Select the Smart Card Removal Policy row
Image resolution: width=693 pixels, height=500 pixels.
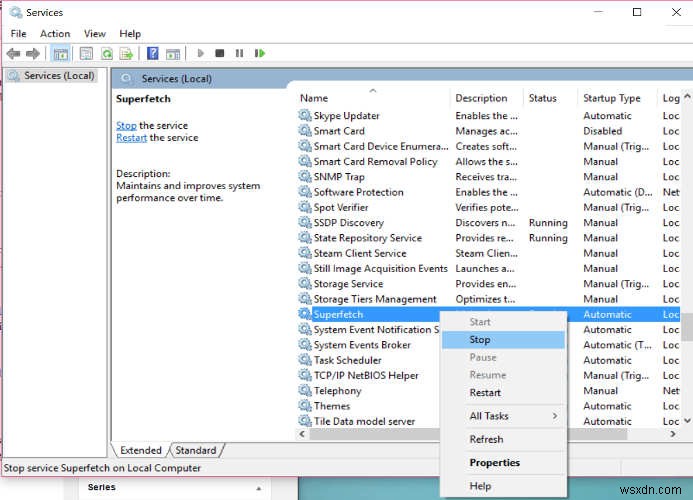tap(488, 161)
